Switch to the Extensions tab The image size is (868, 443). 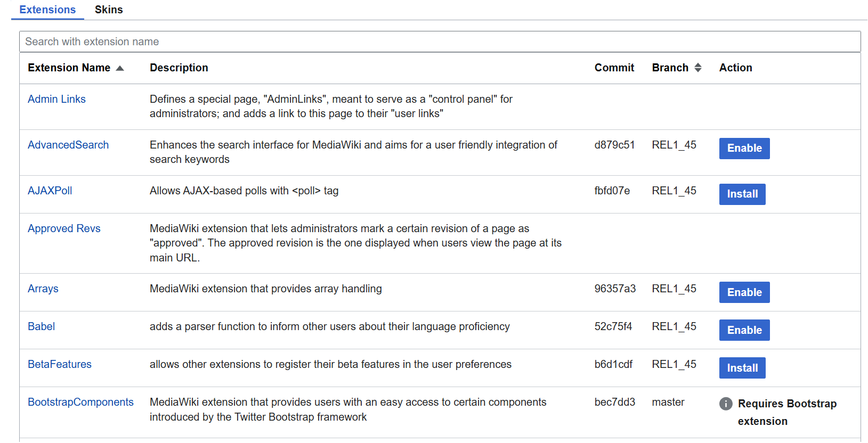pos(47,10)
